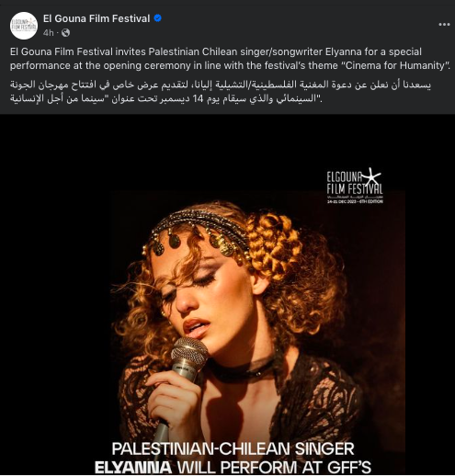Image resolution: width=455 pixels, height=476 pixels.
Task: Click 'ELYANNA WILL PERFORM AT GFF'S' caption line
Action: 233,468
